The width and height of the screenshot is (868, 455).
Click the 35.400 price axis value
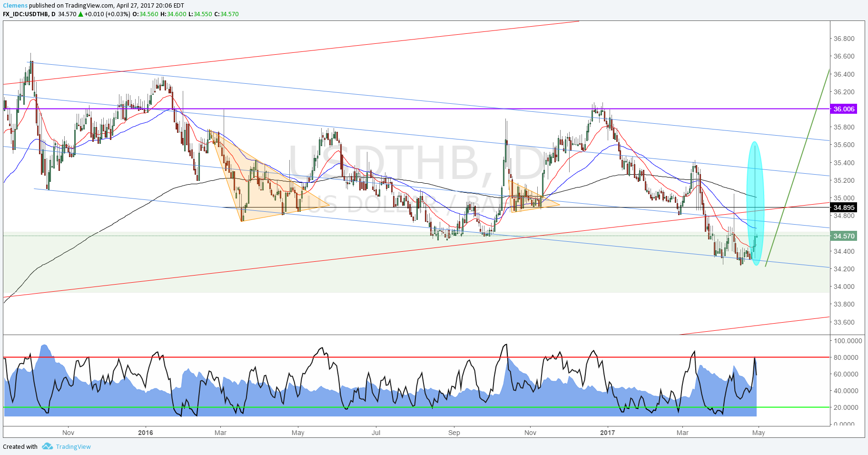pos(844,163)
